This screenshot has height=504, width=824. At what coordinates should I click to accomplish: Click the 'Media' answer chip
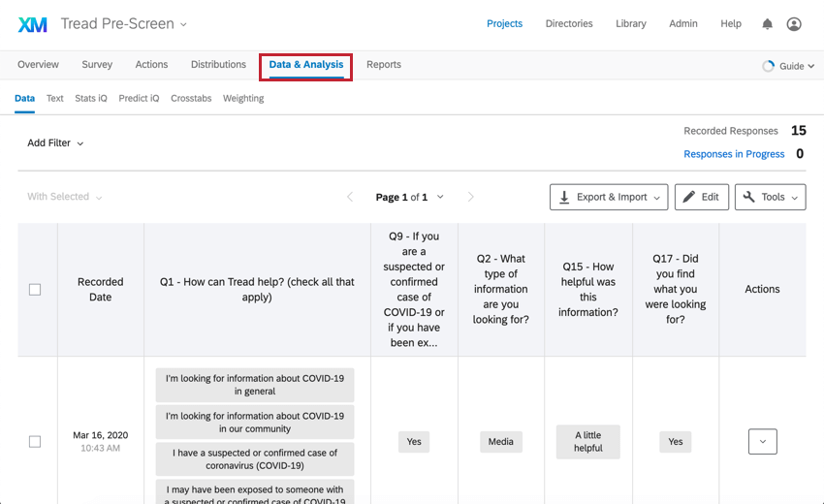click(x=501, y=441)
